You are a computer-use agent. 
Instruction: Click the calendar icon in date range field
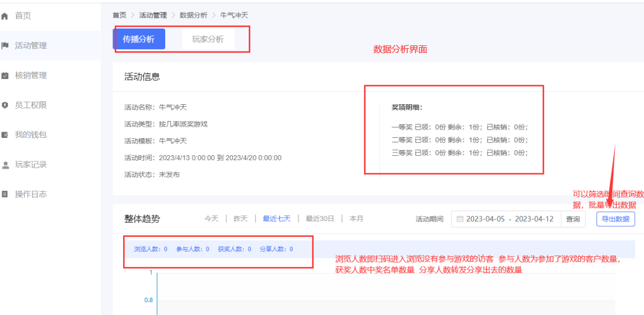click(460, 219)
